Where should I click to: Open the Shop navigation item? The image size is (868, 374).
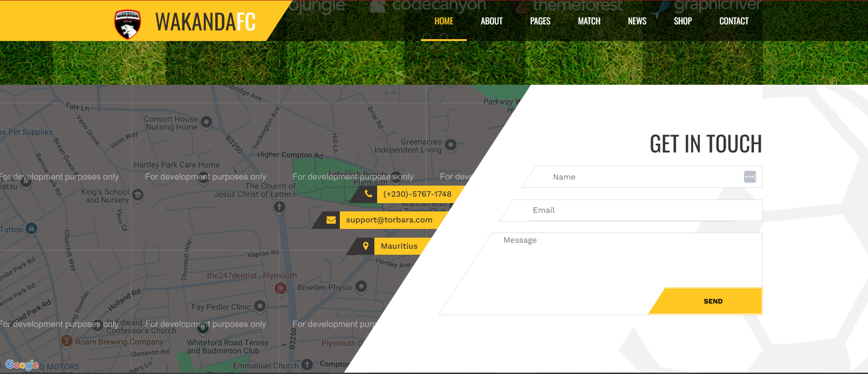(682, 21)
